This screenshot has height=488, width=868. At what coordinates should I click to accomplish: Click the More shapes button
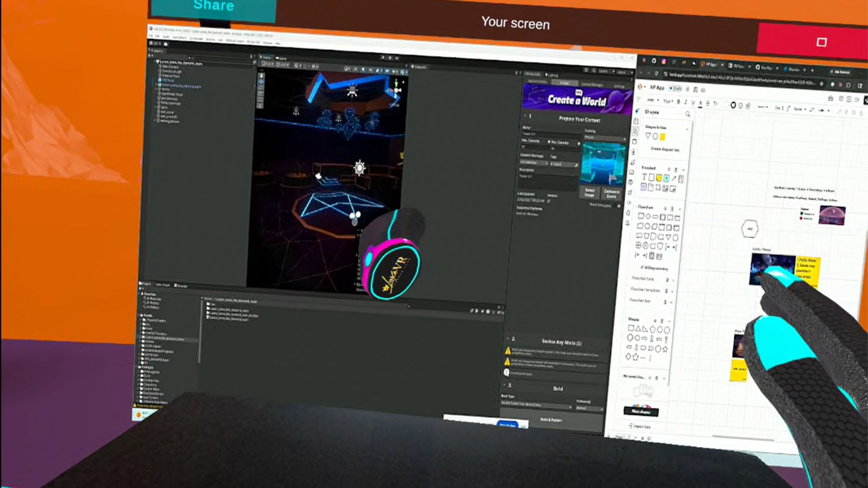[641, 412]
